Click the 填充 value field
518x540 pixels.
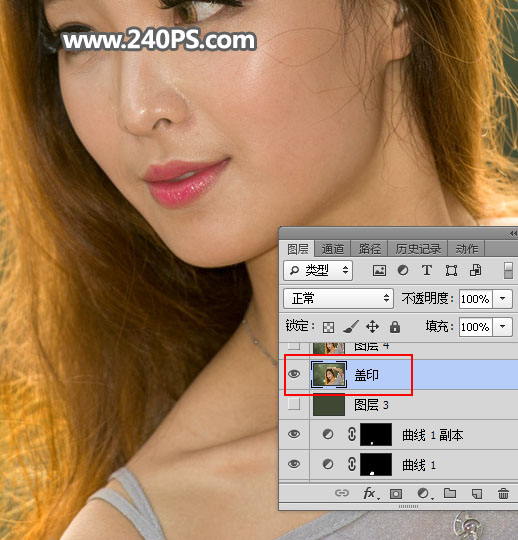click(476, 326)
